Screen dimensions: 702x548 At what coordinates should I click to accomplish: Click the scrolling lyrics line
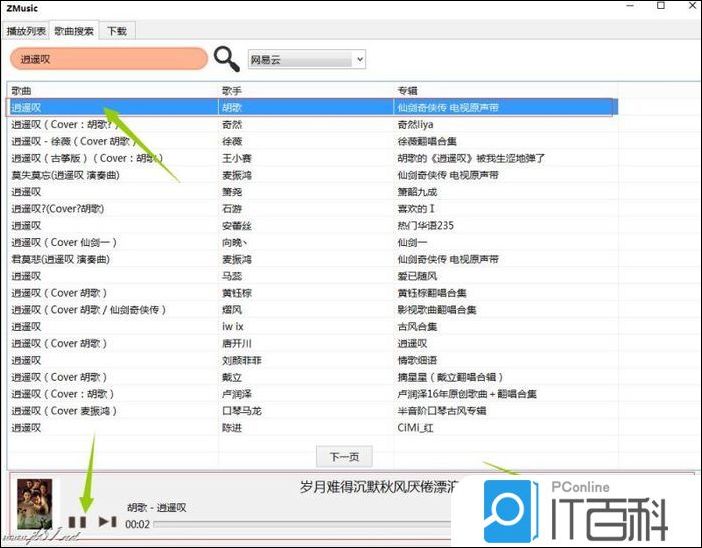(x=379, y=487)
